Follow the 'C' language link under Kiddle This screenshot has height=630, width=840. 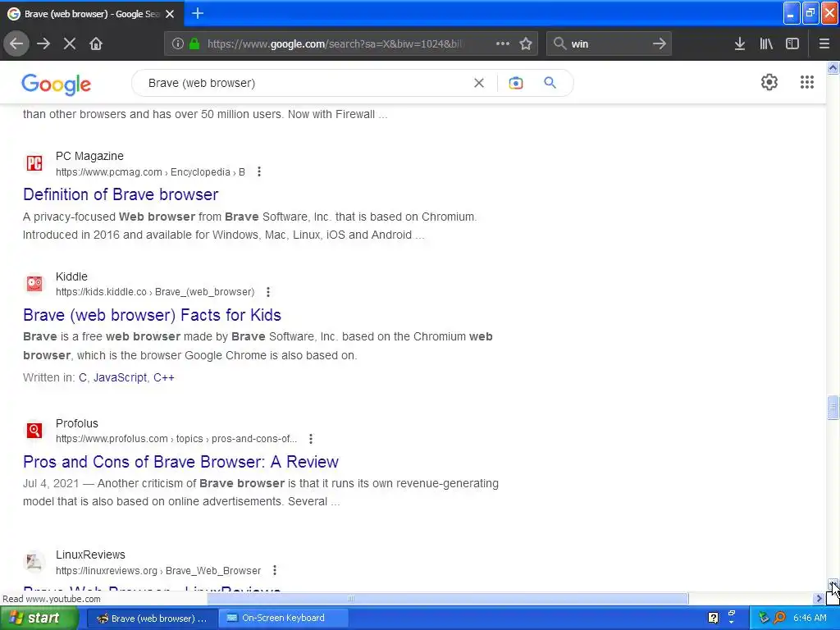click(x=83, y=377)
